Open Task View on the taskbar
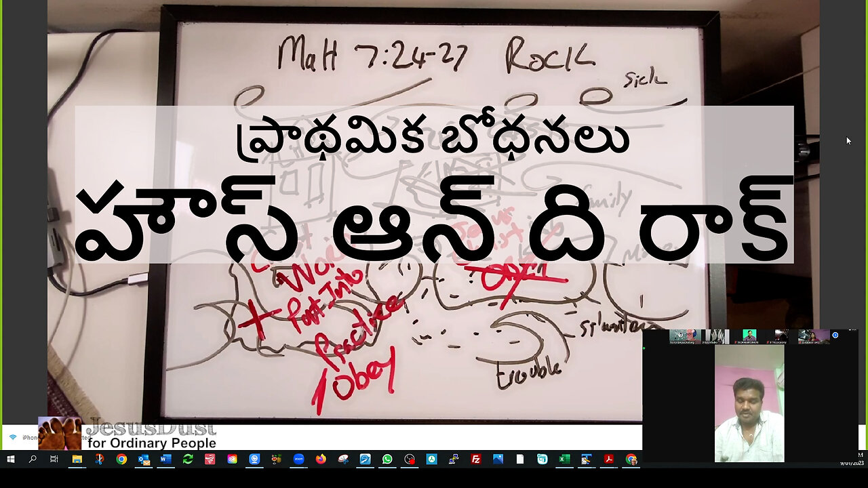 [x=54, y=459]
